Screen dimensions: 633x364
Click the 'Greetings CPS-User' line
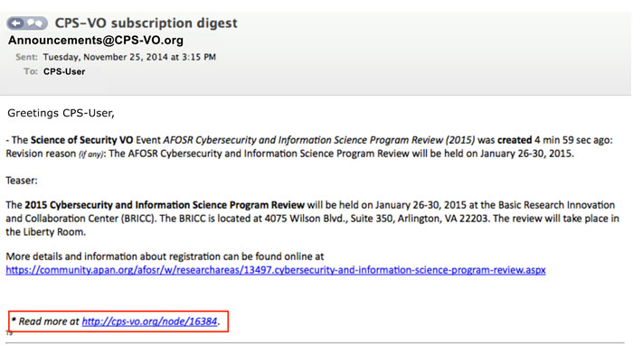coord(61,114)
